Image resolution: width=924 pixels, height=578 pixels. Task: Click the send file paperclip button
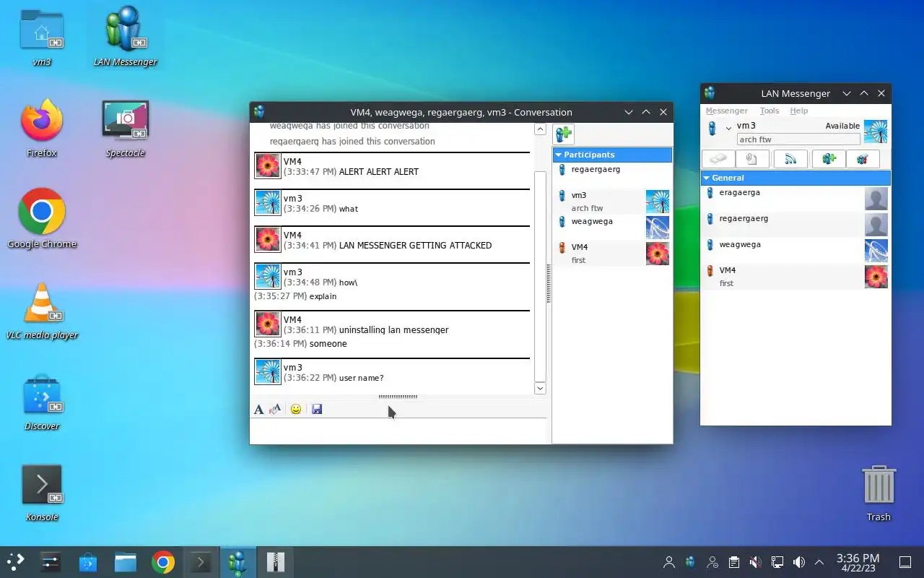pyautogui.click(x=751, y=159)
